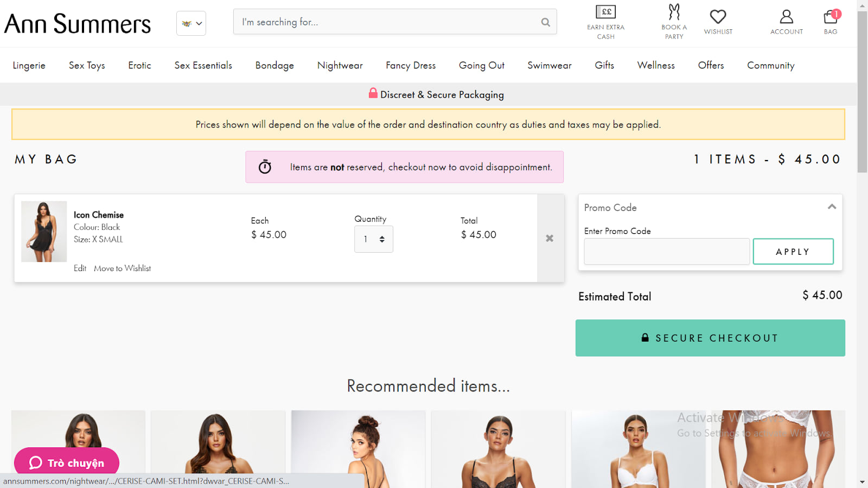Click the "1 ITEMS - $ 45.00" summary

coord(767,159)
